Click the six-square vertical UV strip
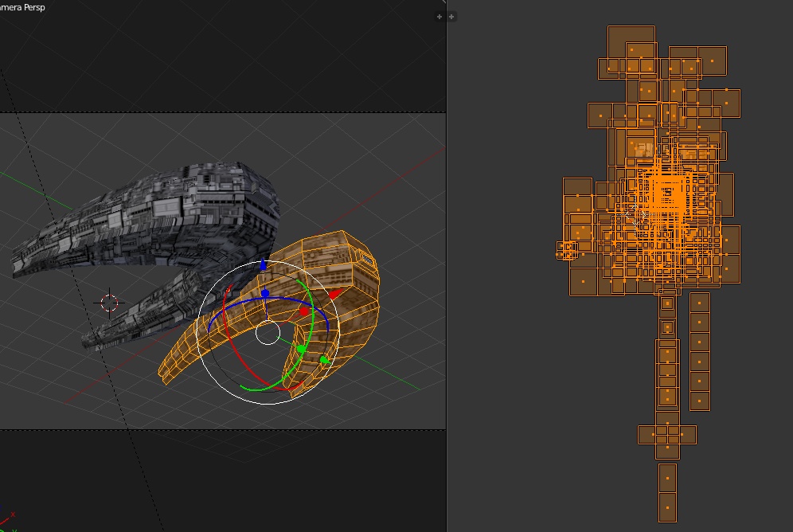 pyautogui.click(x=700, y=351)
